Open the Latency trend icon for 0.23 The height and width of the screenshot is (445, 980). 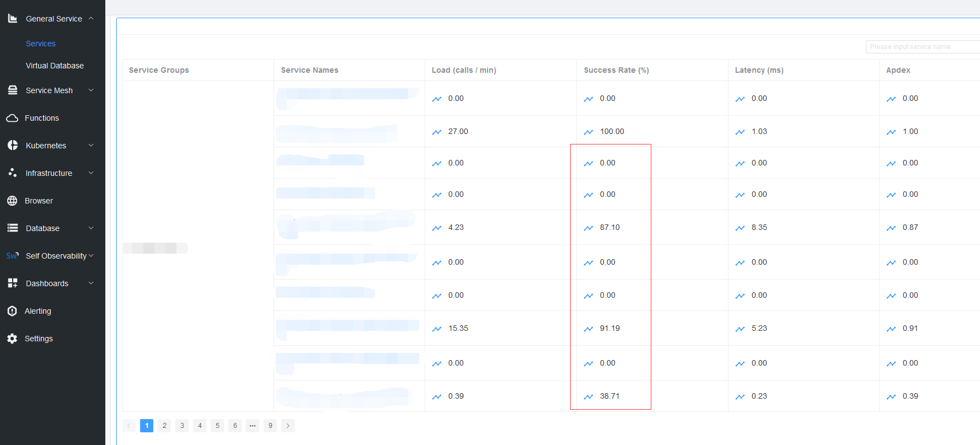[x=740, y=396]
